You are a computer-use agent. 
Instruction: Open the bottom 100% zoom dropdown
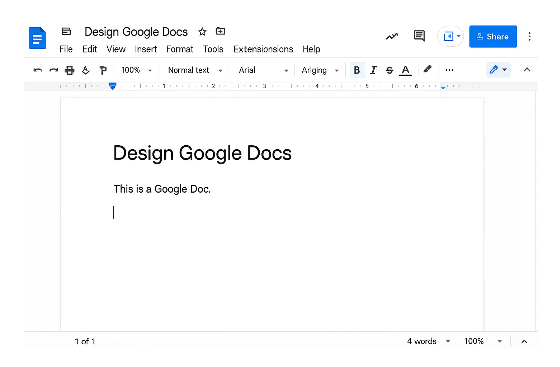coord(483,342)
